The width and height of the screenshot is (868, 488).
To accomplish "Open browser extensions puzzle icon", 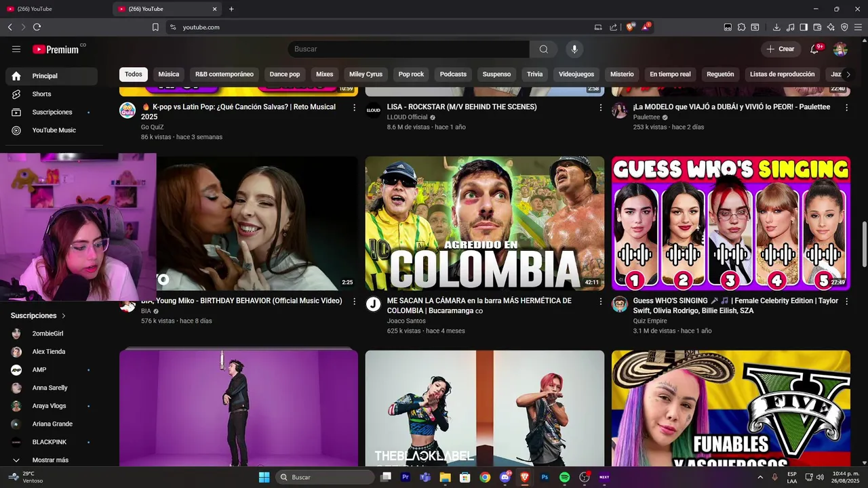I will (741, 27).
